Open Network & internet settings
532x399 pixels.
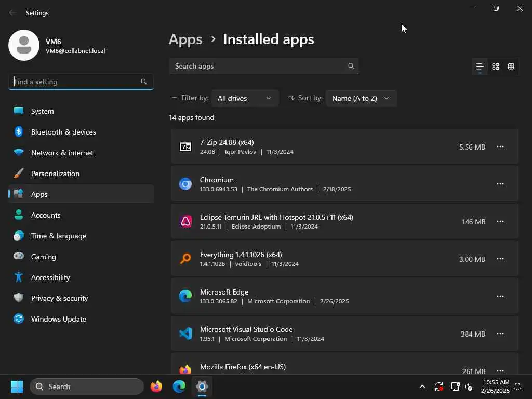[x=81, y=153]
